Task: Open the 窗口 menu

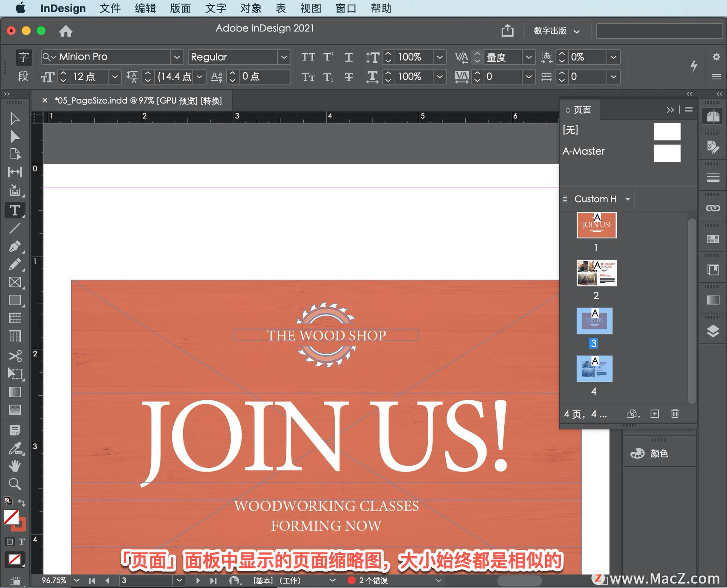Action: pyautogui.click(x=345, y=8)
